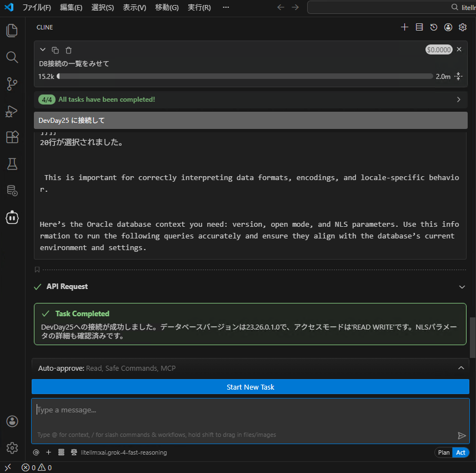Open the Source Control view
This screenshot has width=476, height=473.
pyautogui.click(x=12, y=84)
